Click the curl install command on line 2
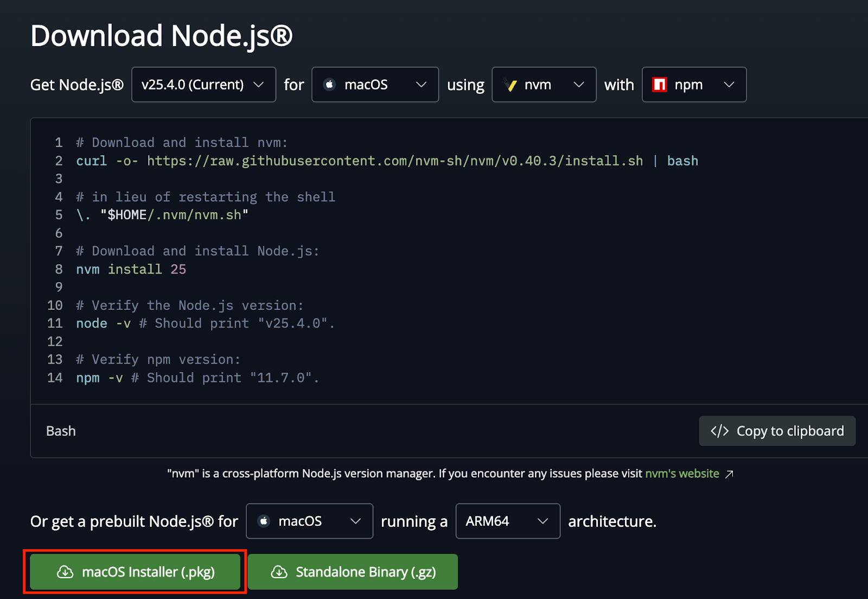 [386, 161]
